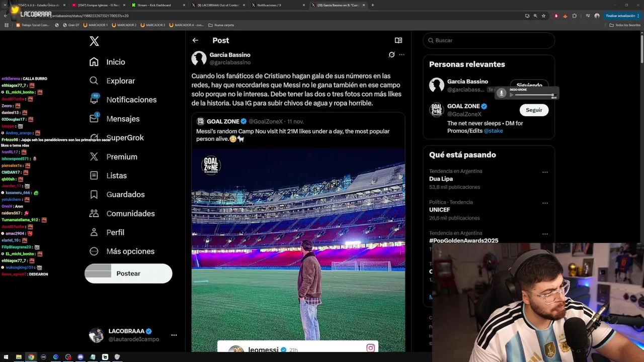Image resolution: width=644 pixels, height=362 pixels.
Task: Open Comunidades in sidebar
Action: coord(122,214)
